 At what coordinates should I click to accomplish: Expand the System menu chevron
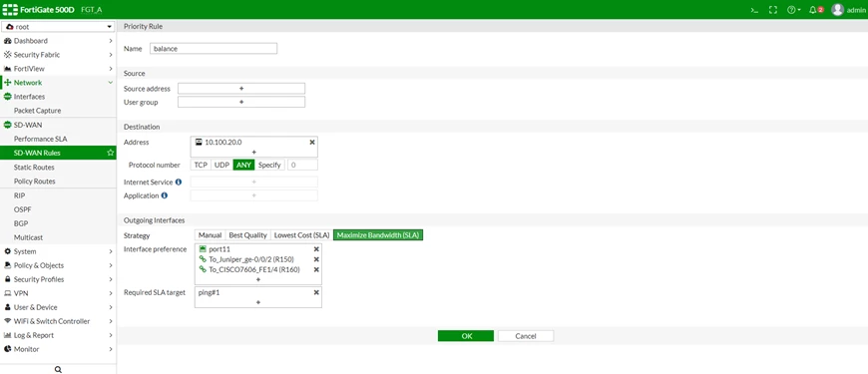coord(110,251)
